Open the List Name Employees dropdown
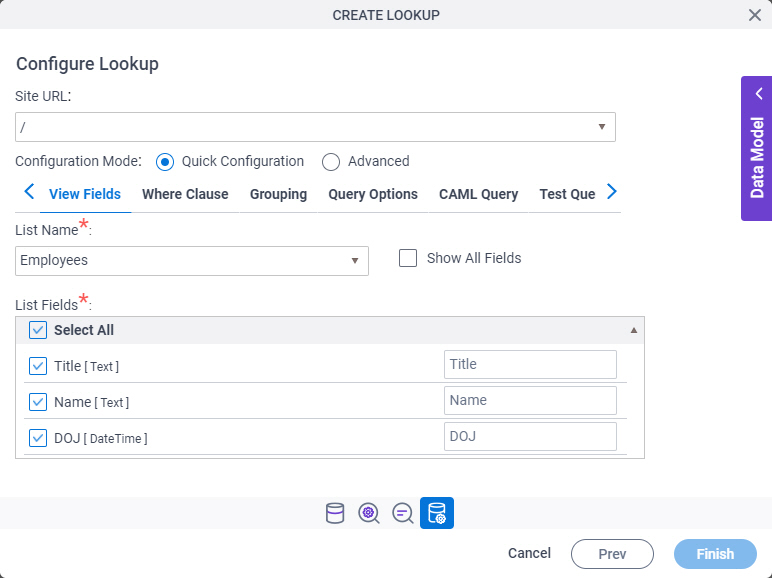772x578 pixels. (x=192, y=261)
